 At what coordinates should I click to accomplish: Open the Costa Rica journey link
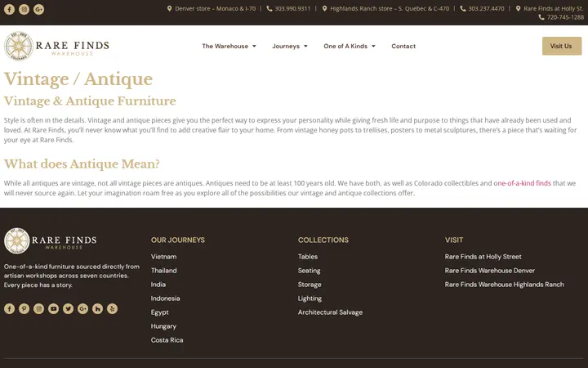pos(167,340)
